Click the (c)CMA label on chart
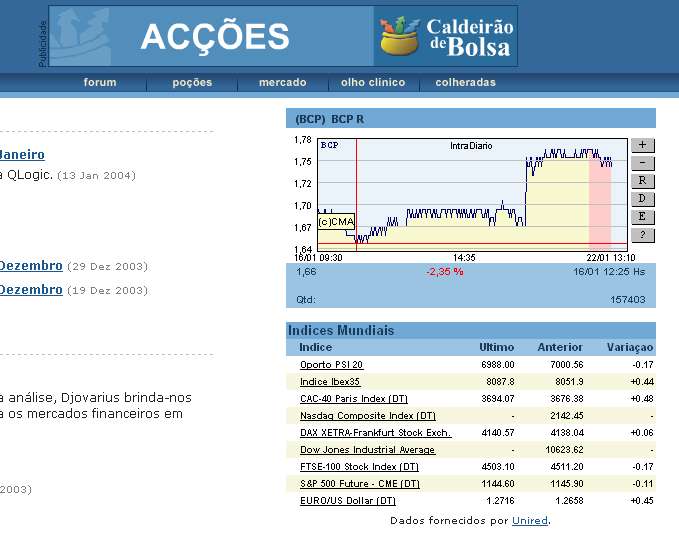 [336, 222]
